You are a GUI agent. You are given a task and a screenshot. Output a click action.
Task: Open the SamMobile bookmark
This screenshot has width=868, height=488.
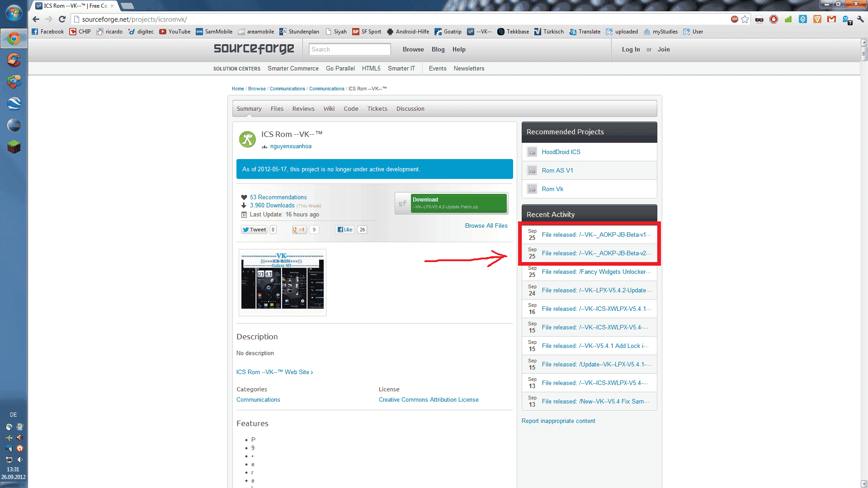(x=214, y=32)
